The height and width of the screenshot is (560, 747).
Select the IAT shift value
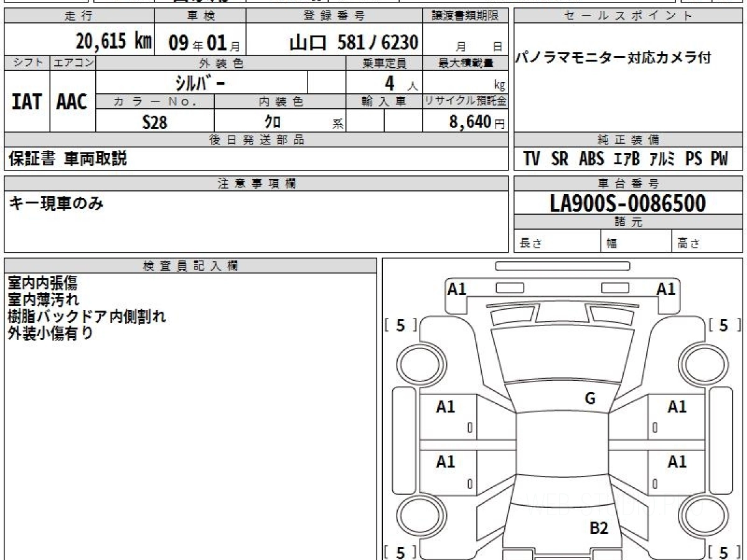coord(27,101)
